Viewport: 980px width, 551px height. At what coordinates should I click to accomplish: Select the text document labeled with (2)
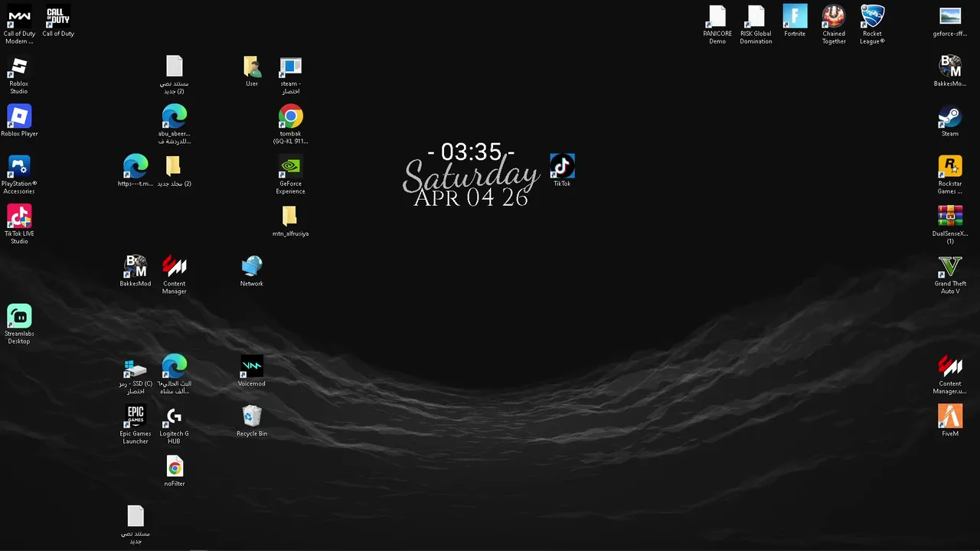point(175,74)
